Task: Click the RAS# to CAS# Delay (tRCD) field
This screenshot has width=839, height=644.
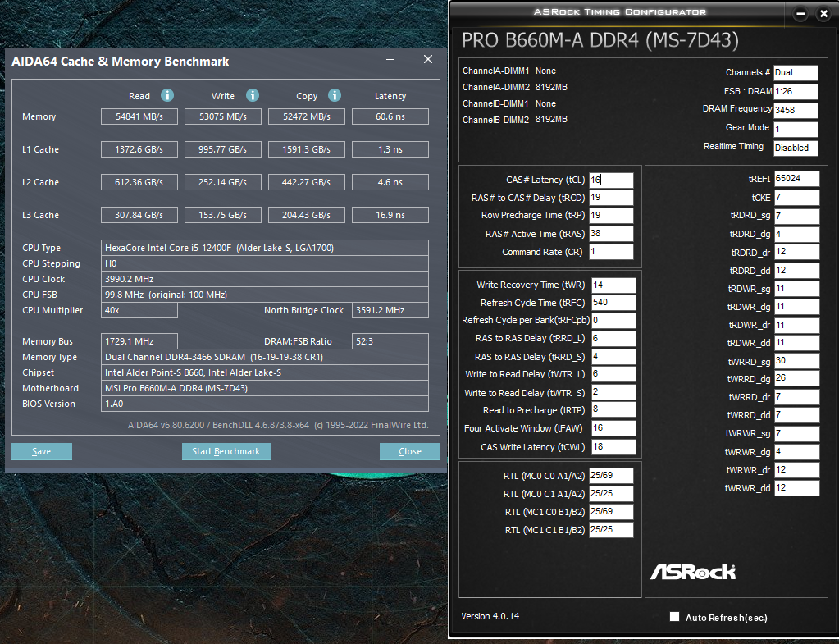Action: [611, 198]
